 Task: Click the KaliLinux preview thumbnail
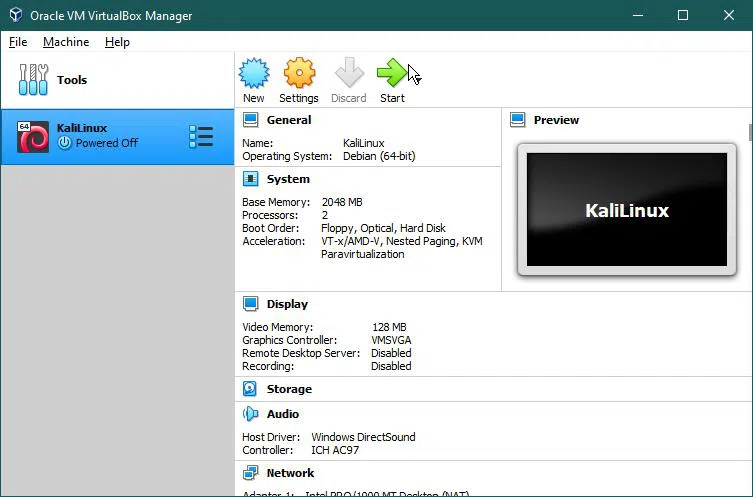point(627,209)
